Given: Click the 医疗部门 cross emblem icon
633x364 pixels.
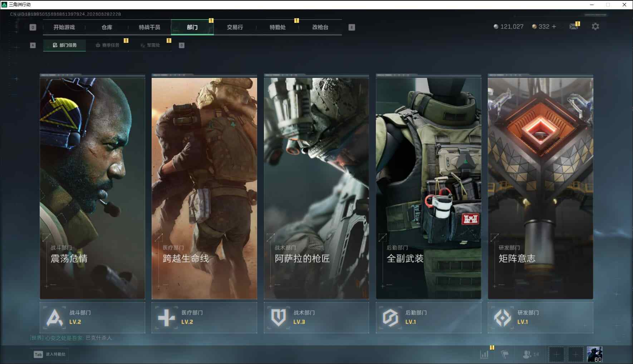Looking at the screenshot, I should click(167, 318).
